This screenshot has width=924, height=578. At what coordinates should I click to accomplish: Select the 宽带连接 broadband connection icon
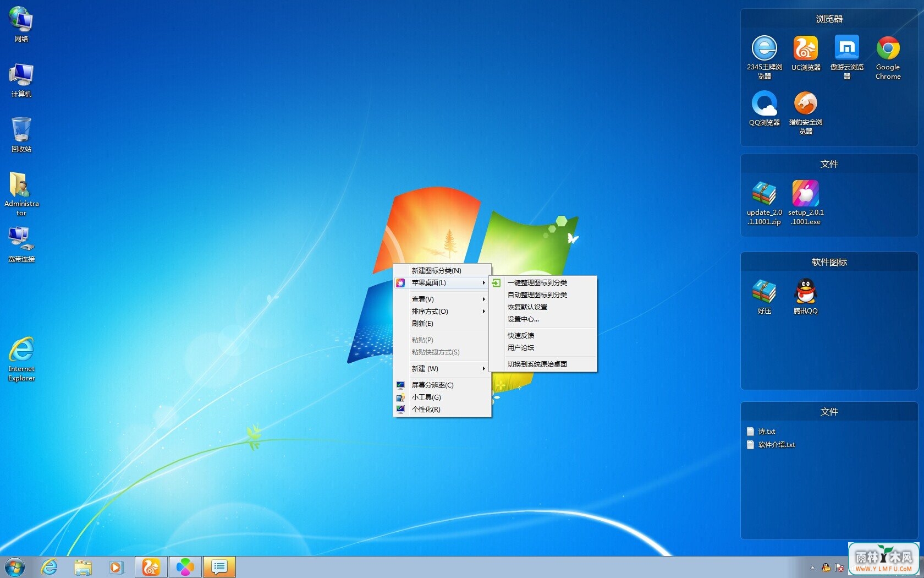click(21, 244)
